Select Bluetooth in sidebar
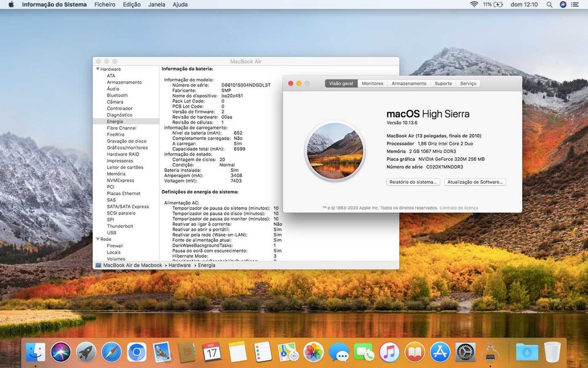Image resolution: width=588 pixels, height=368 pixels. [117, 95]
